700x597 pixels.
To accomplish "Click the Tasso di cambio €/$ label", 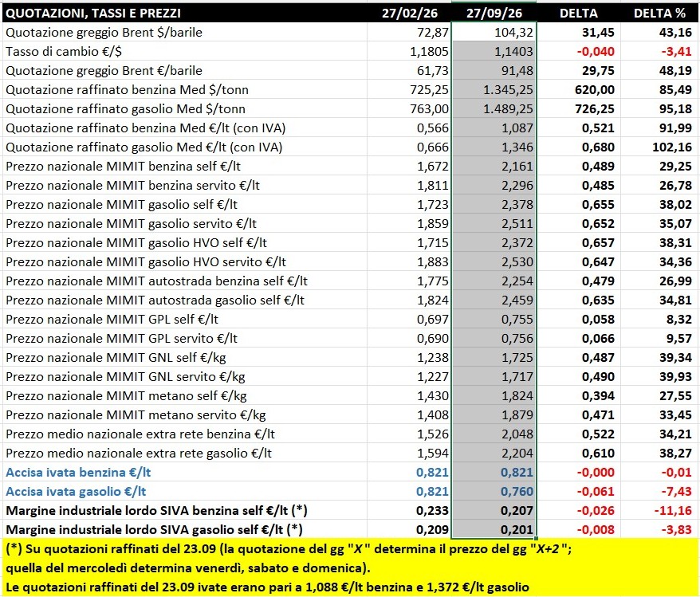I will pyautogui.click(x=64, y=51).
